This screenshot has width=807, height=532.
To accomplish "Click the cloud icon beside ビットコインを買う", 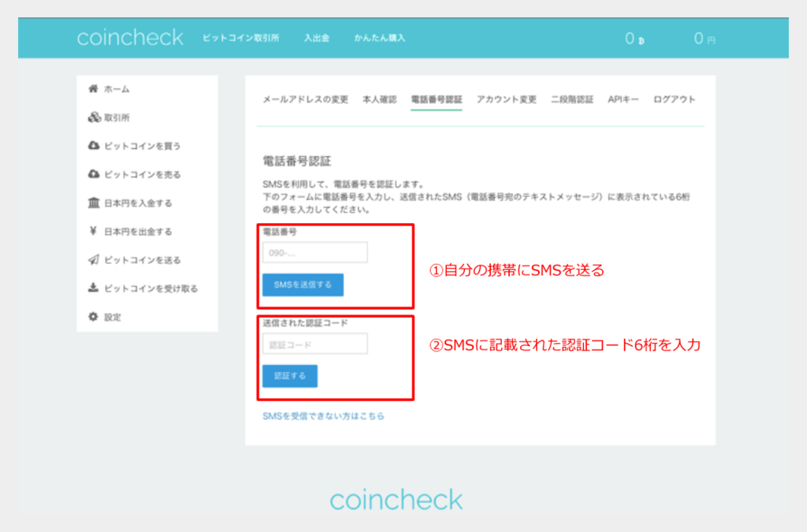I will pyautogui.click(x=94, y=146).
